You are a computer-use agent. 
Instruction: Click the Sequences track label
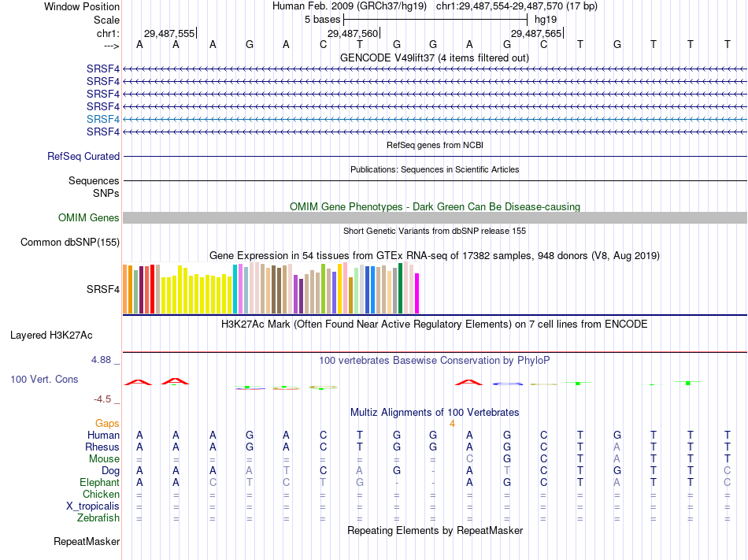pos(94,180)
